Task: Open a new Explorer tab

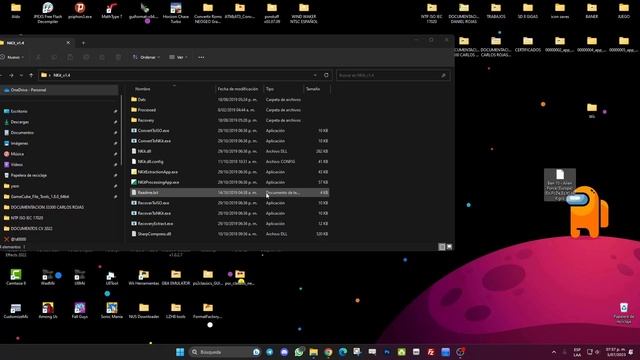Action: 83,43
